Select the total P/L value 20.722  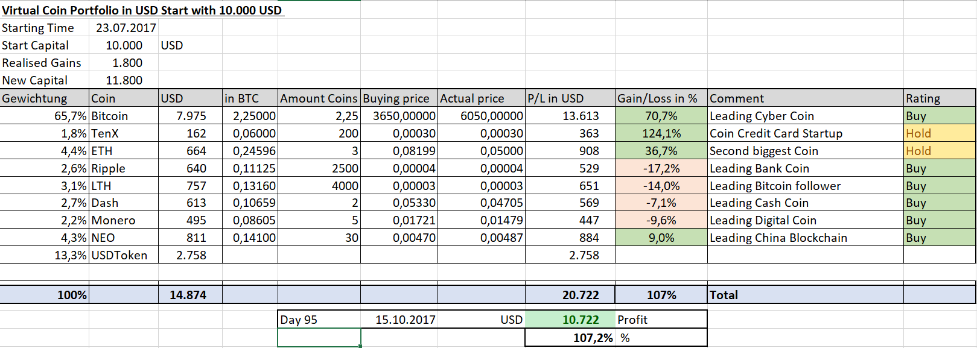[570, 295]
